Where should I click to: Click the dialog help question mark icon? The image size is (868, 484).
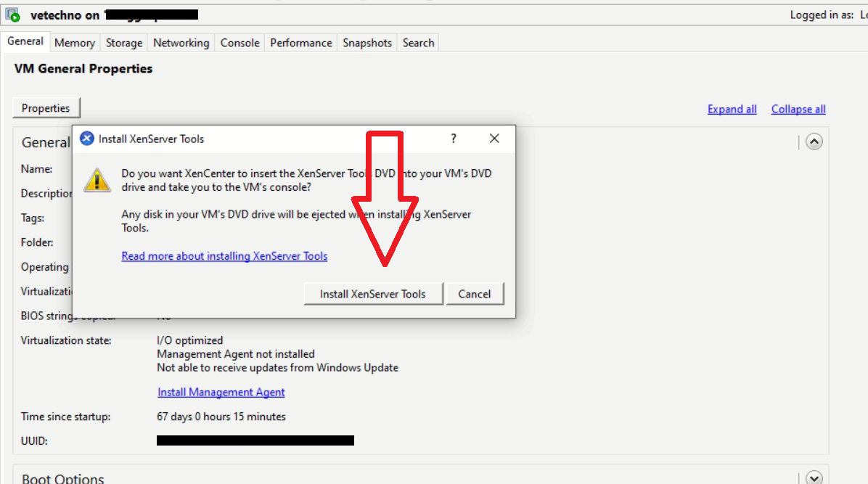453,138
